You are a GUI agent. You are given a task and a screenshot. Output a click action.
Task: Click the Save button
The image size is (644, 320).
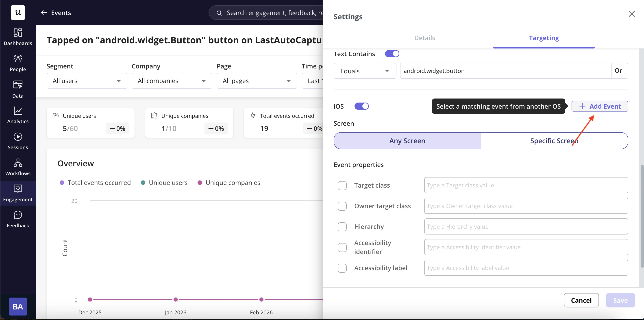point(620,300)
